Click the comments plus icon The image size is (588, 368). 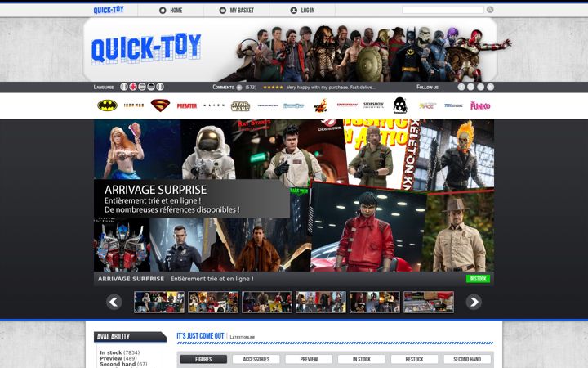coord(239,88)
